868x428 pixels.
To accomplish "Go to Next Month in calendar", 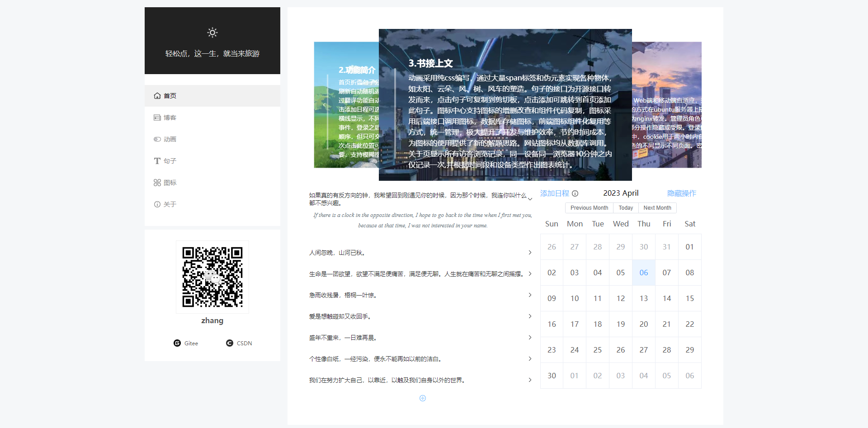I will pos(657,208).
